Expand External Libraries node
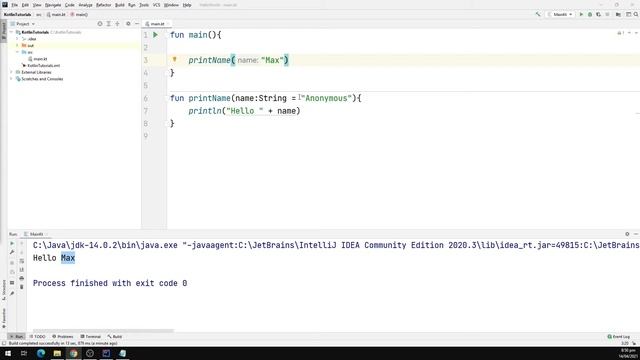This screenshot has width=640, height=360. pos(11,72)
